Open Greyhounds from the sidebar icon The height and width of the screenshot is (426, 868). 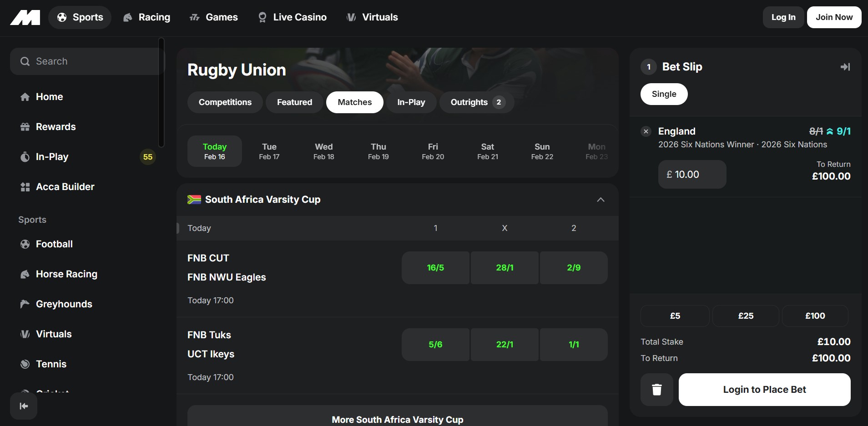pos(25,304)
